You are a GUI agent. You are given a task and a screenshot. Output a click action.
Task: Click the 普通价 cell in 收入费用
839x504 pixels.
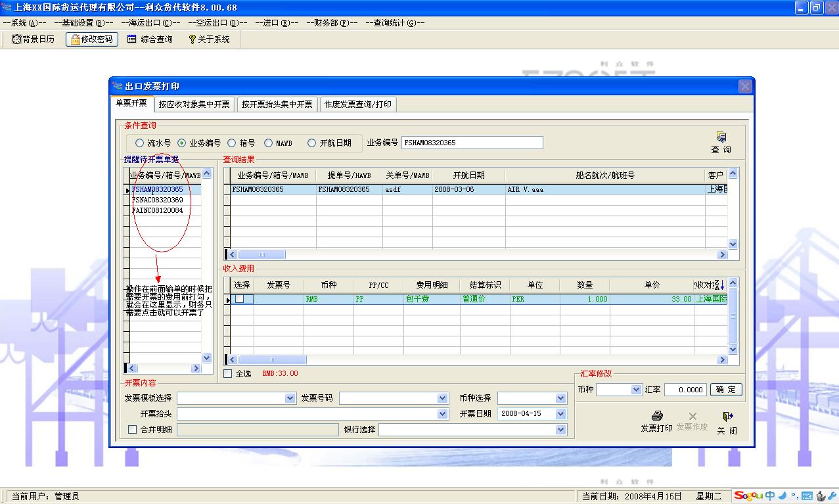485,299
